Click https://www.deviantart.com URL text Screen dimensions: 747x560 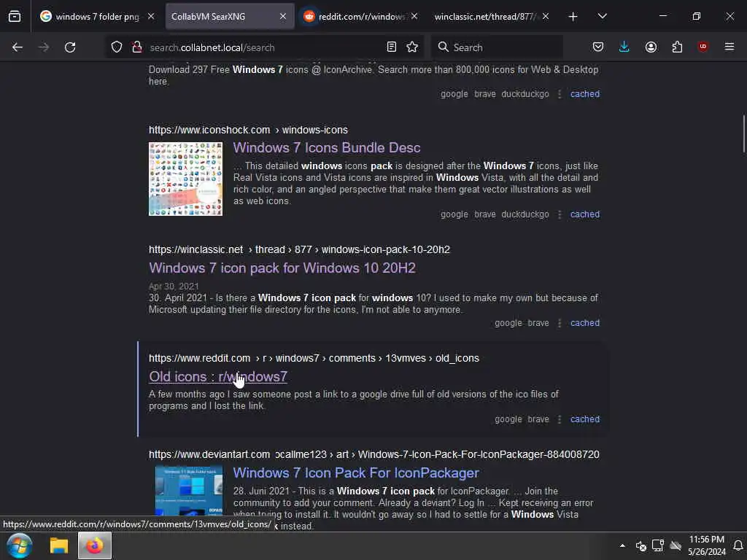point(209,454)
